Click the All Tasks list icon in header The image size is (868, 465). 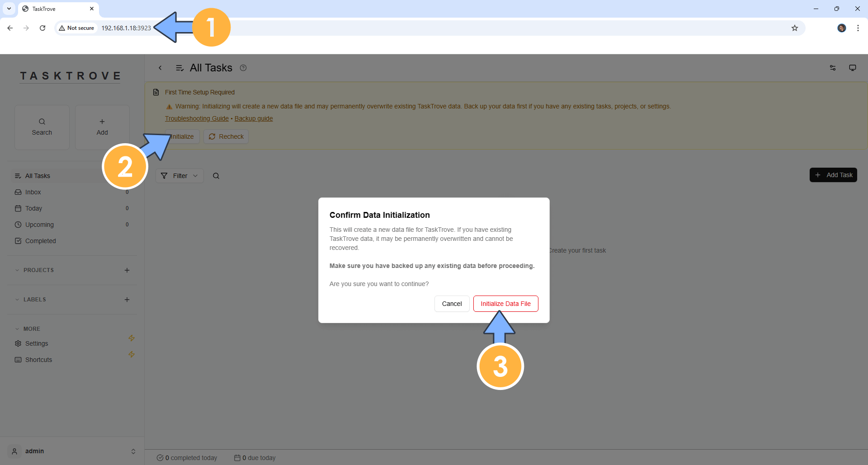(x=179, y=68)
